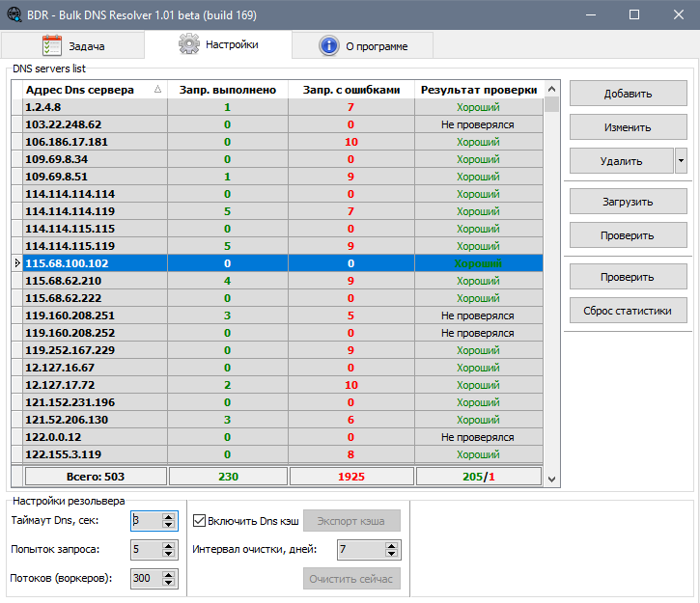Click the blue info icon on О программе tab
The image size is (700, 603).
coord(329,45)
